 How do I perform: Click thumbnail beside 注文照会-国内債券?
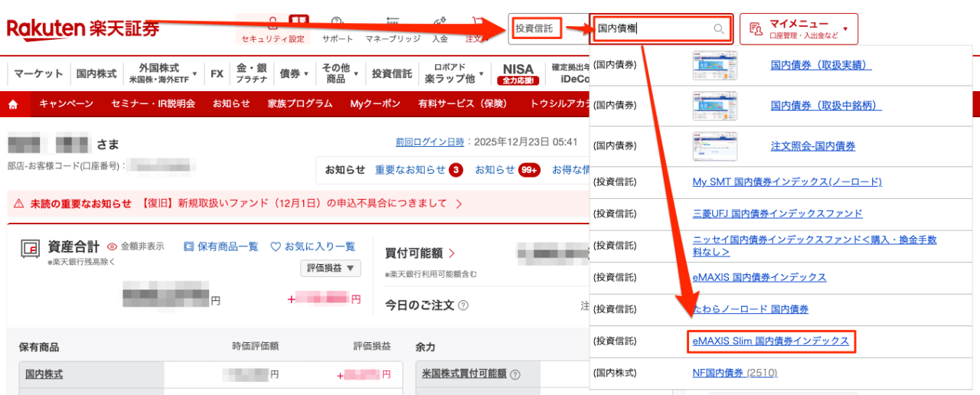[715, 145]
